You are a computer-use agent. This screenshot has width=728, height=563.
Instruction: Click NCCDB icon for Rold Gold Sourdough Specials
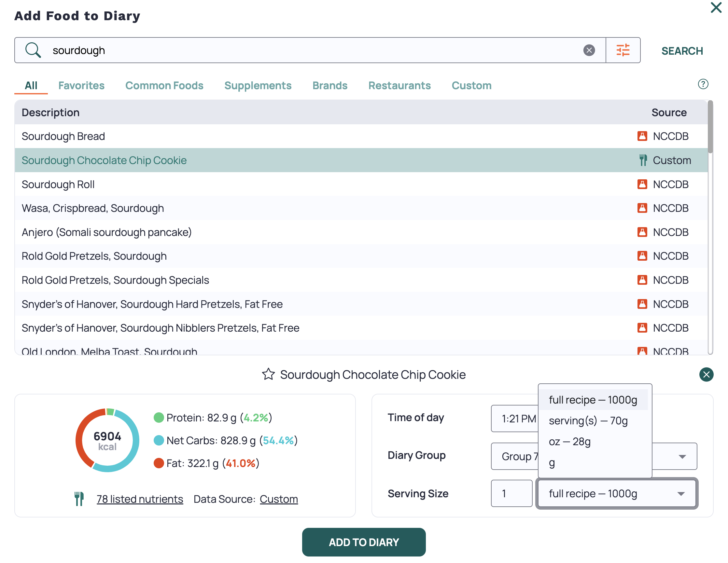642,280
